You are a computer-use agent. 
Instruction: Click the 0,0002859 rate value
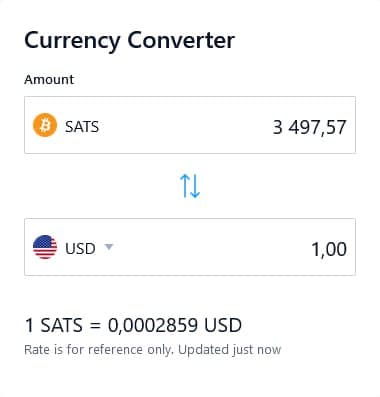(x=153, y=325)
